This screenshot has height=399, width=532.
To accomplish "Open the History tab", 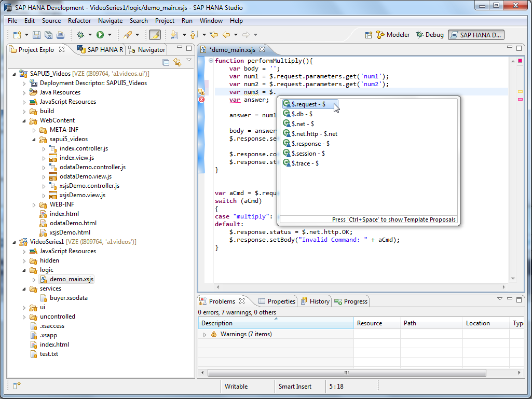I will pos(315,301).
